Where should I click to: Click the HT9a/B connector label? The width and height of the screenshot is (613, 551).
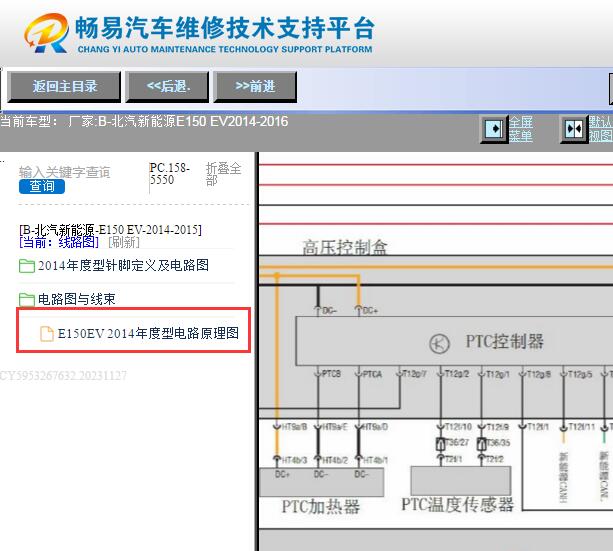tap(294, 427)
